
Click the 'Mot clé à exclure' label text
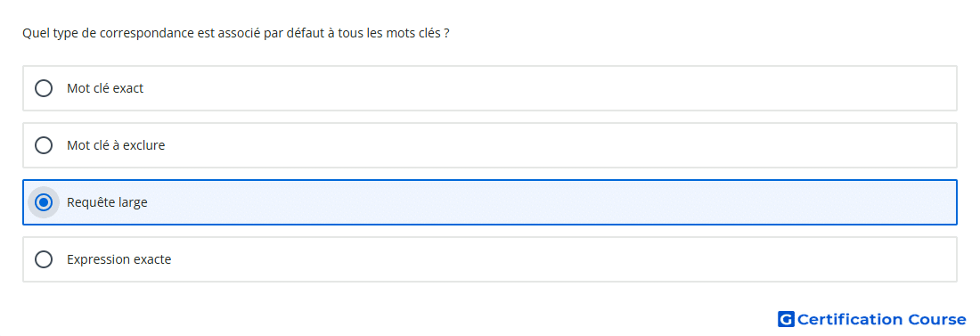tap(116, 145)
